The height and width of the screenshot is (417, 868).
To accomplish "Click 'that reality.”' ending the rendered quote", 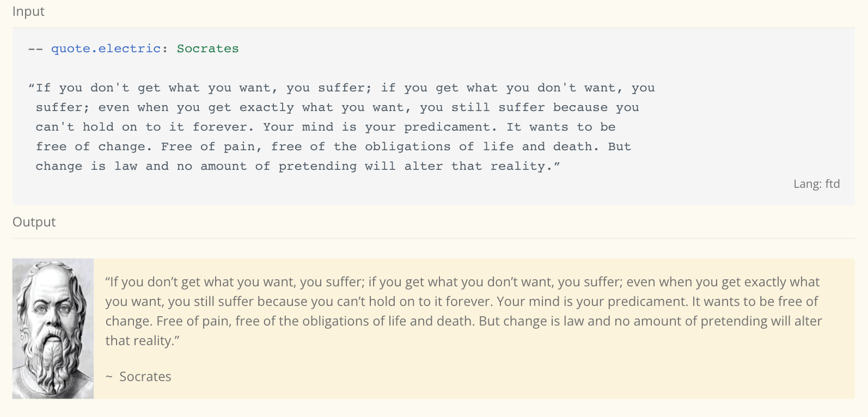I will (x=142, y=341).
